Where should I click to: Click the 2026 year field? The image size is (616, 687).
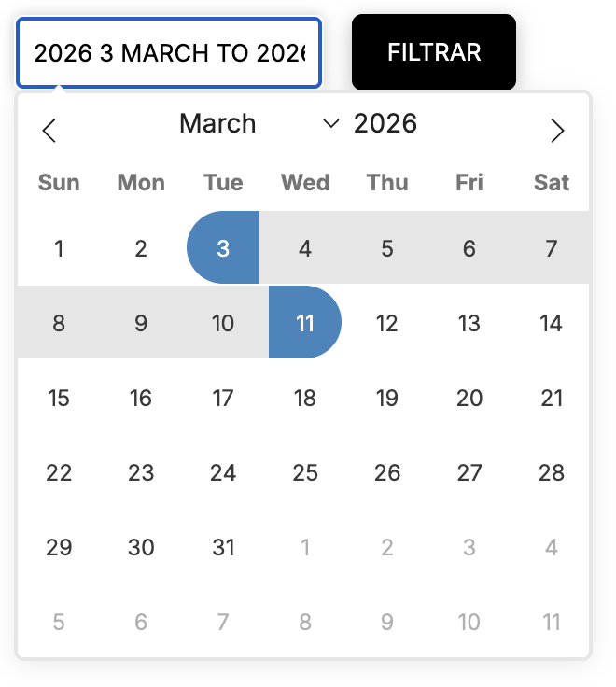385,124
